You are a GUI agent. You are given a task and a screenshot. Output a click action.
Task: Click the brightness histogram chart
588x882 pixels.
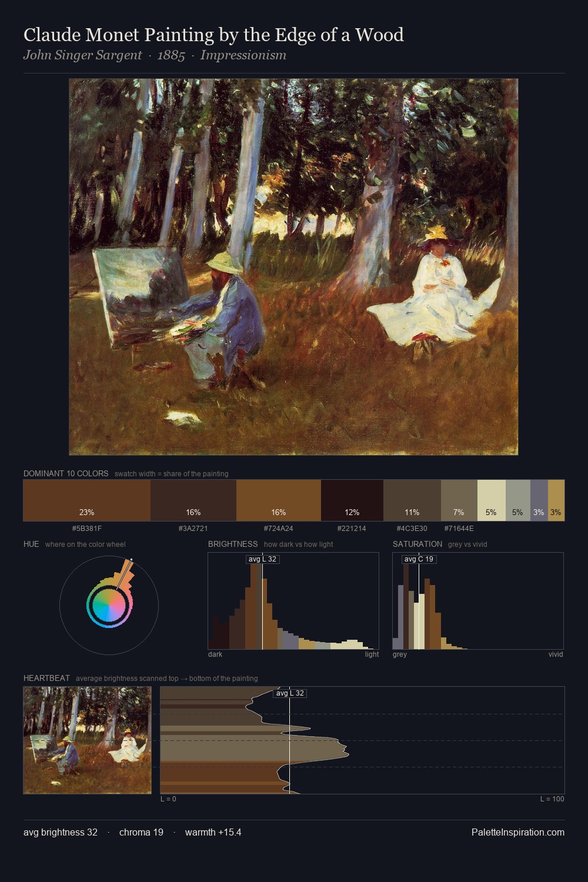coord(293,601)
